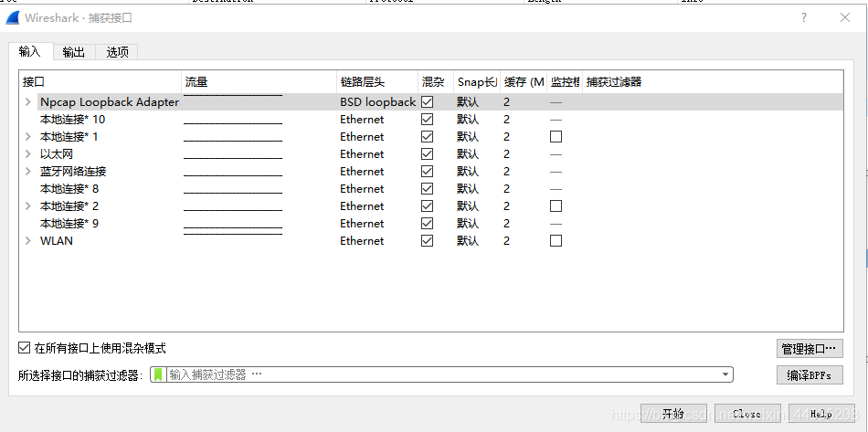Expand the WLAN interface row
The width and height of the screenshot is (868, 432).
tap(28, 240)
